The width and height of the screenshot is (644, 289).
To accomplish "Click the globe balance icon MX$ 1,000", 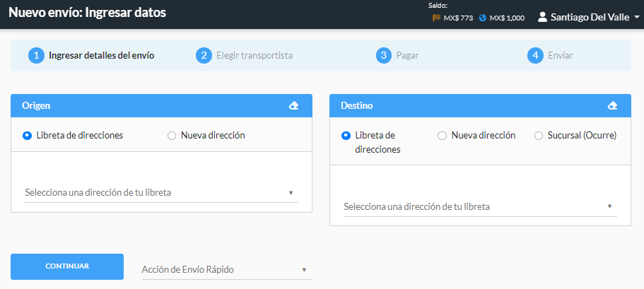I will 483,18.
